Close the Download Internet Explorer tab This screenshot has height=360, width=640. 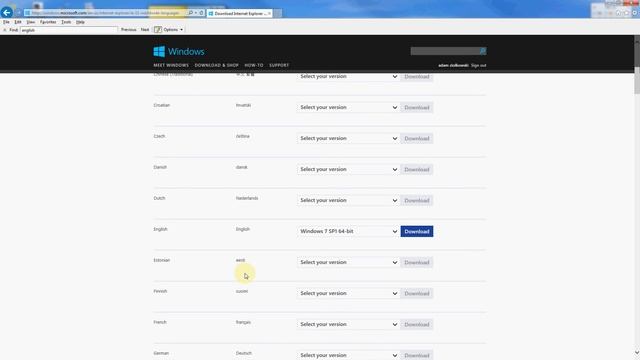coord(269,13)
